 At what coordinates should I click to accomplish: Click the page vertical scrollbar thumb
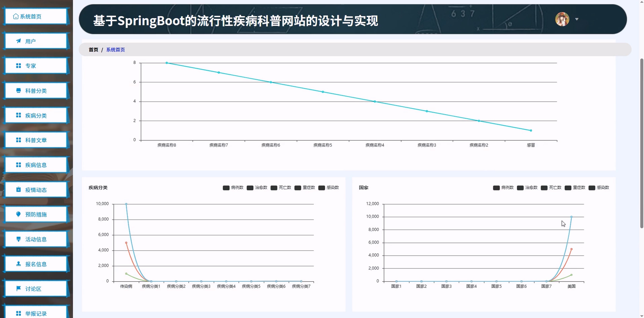pos(642,143)
